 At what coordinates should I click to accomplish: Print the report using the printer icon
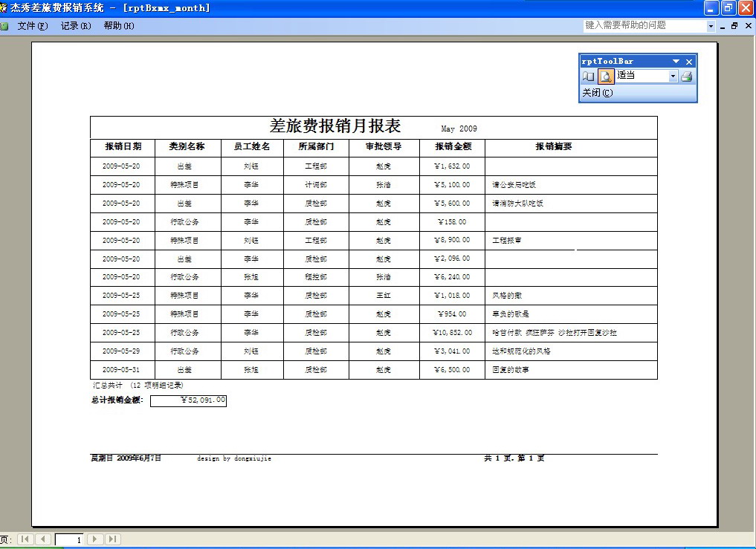pyautogui.click(x=687, y=77)
